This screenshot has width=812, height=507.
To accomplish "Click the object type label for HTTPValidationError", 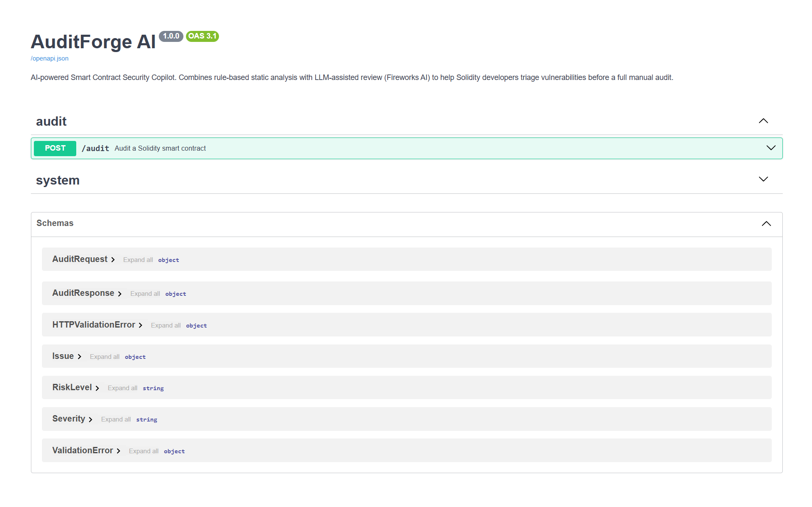I will pyautogui.click(x=197, y=325).
